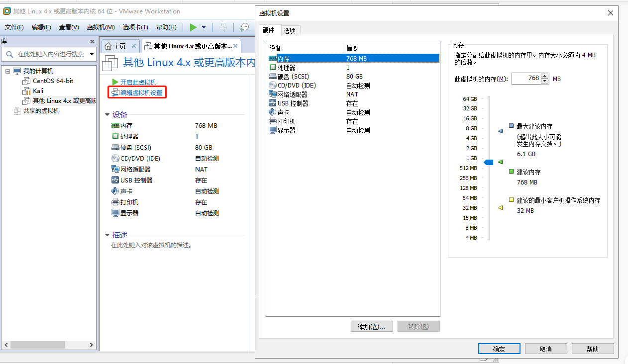Collapse the 我的计算机 tree node

tap(7, 71)
